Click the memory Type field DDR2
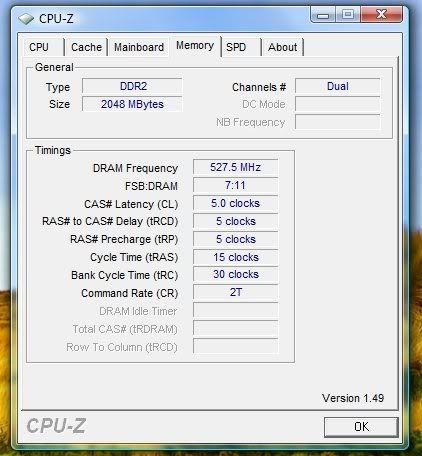Image resolution: width=422 pixels, height=456 pixels. [x=132, y=86]
